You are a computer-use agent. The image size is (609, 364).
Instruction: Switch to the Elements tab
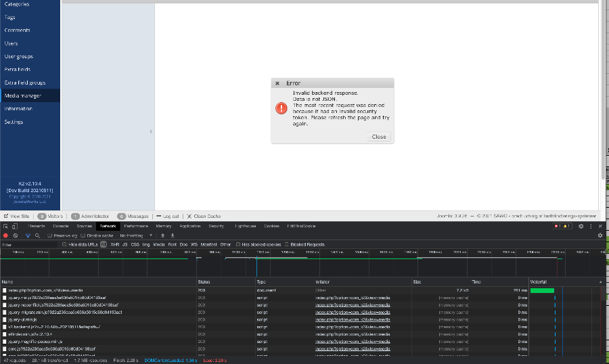coord(36,226)
